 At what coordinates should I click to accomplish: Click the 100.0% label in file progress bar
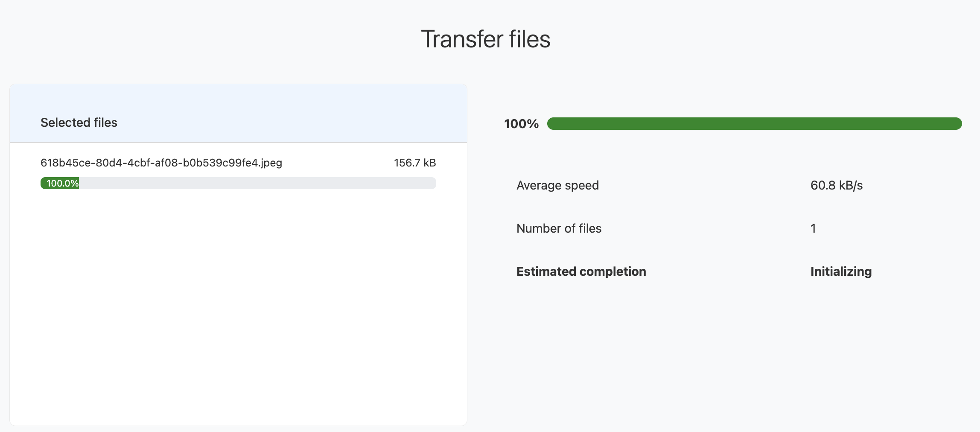(62, 183)
